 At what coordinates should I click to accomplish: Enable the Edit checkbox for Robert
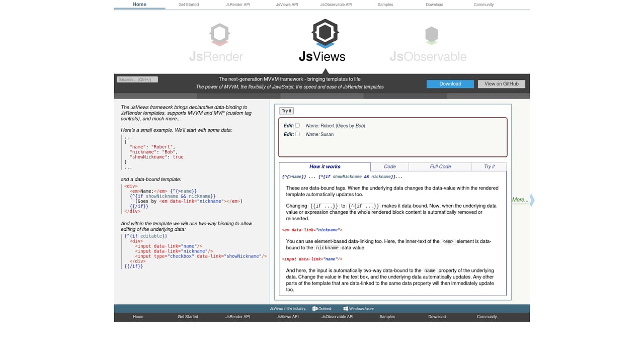coord(296,125)
